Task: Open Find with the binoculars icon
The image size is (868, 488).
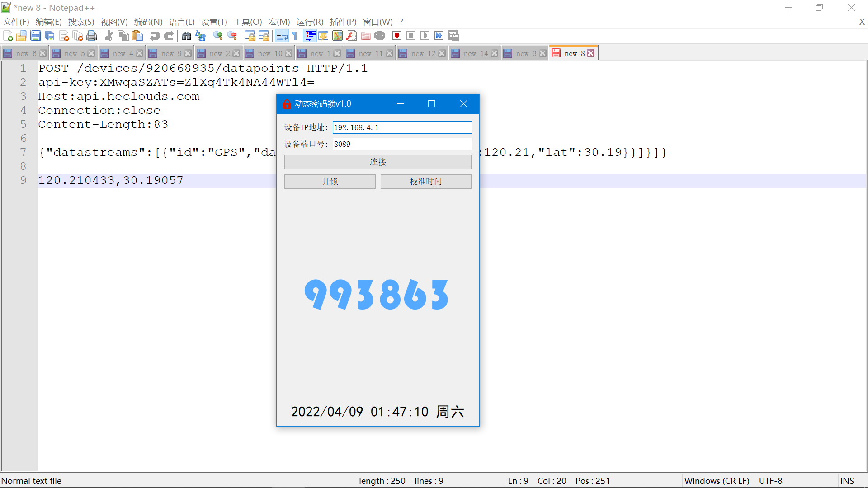Action: pos(186,36)
